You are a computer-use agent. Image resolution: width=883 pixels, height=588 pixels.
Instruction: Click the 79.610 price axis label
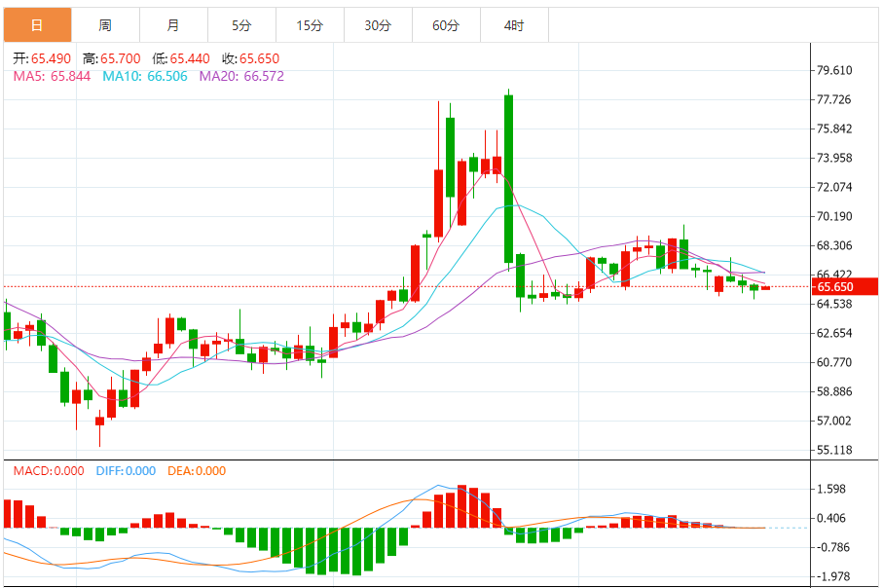pyautogui.click(x=834, y=70)
